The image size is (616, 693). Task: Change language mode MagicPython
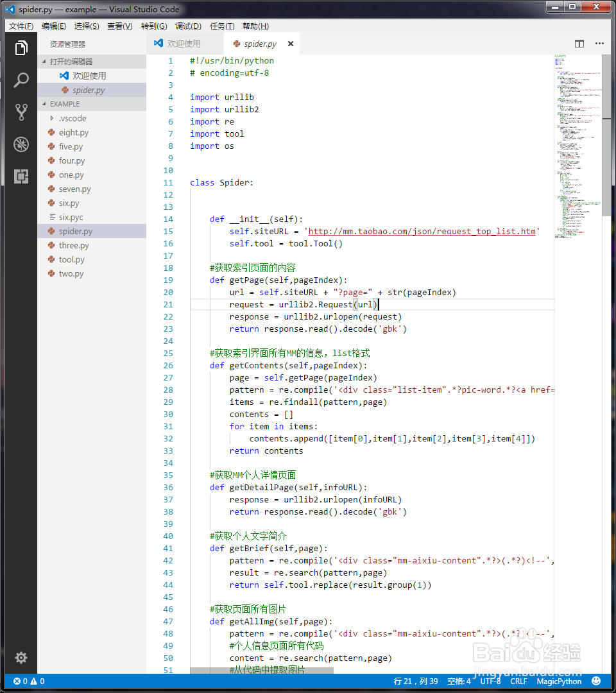(x=559, y=681)
